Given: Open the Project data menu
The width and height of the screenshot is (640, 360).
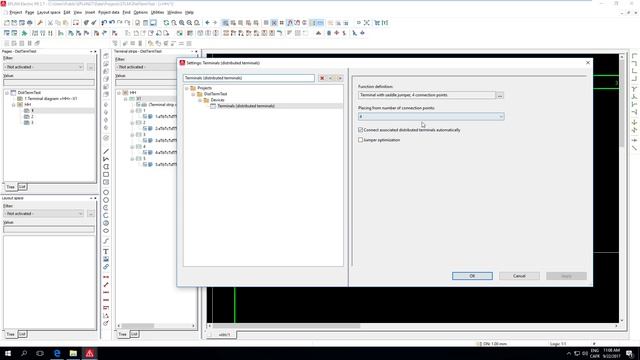Looking at the screenshot, I should click(x=109, y=13).
